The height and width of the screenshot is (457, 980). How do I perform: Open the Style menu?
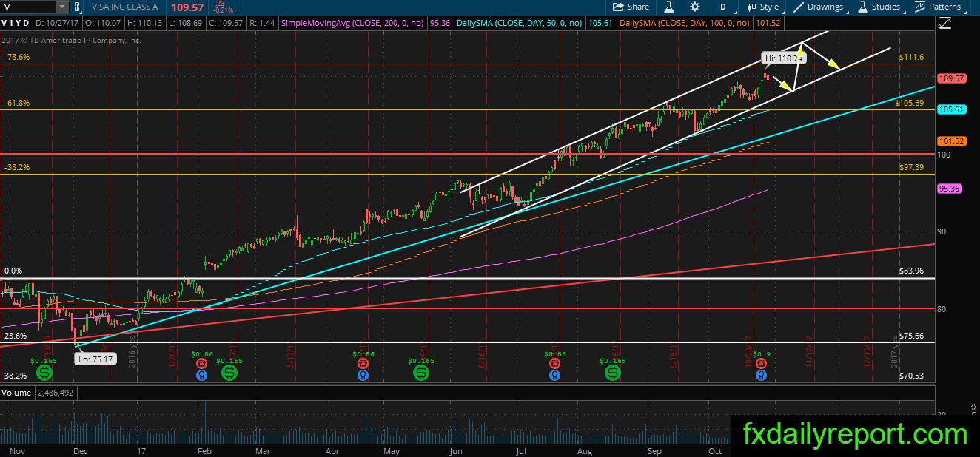coord(762,7)
